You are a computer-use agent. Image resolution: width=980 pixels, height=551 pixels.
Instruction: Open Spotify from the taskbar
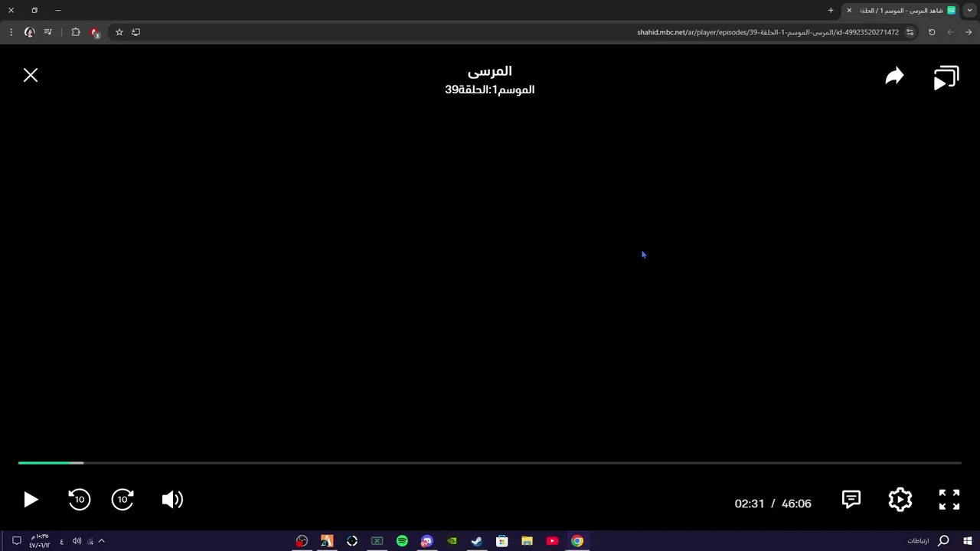click(402, 541)
